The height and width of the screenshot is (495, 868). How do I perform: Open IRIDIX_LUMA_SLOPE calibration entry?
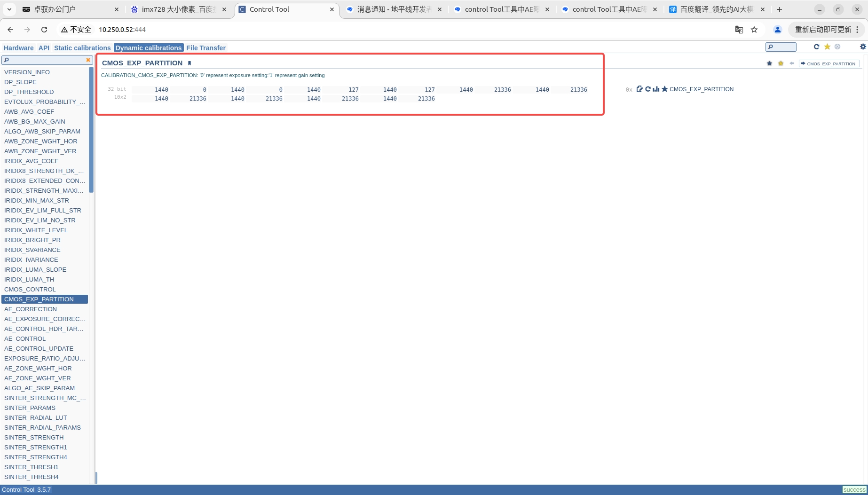click(35, 269)
